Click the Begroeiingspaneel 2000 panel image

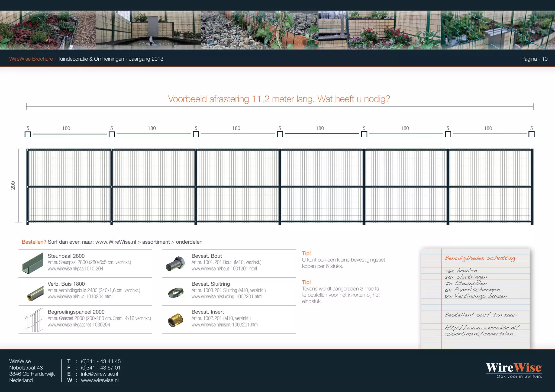click(34, 320)
